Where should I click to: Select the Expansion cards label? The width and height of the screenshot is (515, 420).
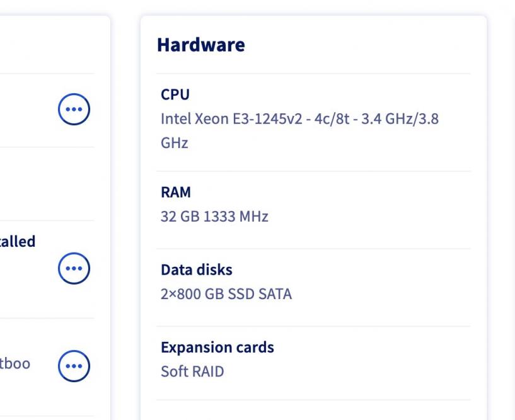tap(217, 348)
